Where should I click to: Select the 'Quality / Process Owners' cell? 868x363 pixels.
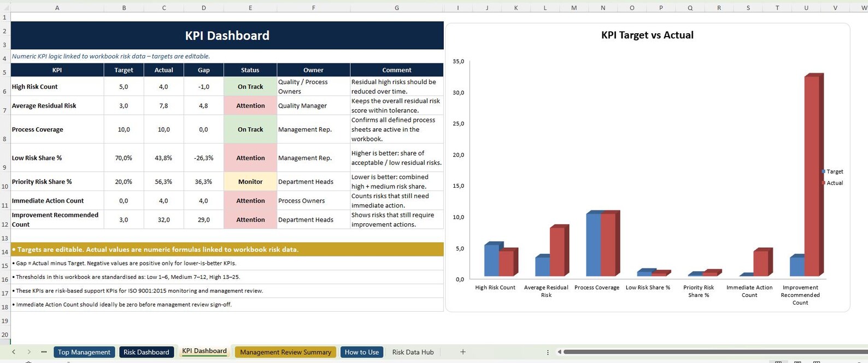click(x=314, y=86)
